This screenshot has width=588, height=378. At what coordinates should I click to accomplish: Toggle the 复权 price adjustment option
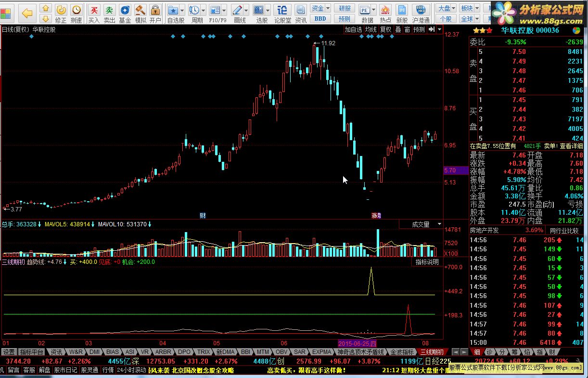click(x=386, y=29)
